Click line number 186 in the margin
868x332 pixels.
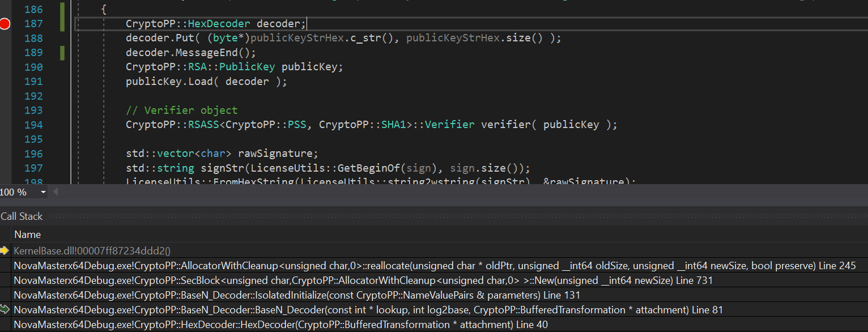(x=33, y=10)
